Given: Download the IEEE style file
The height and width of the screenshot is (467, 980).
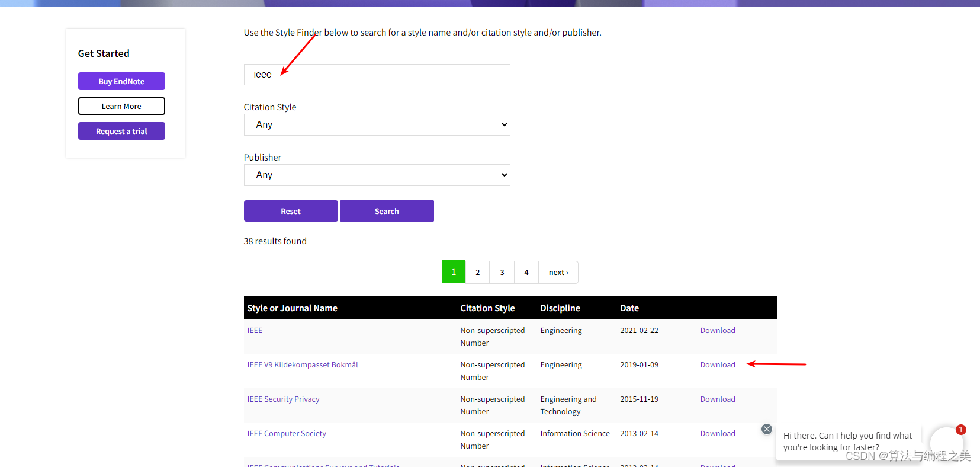Looking at the screenshot, I should 717,331.
